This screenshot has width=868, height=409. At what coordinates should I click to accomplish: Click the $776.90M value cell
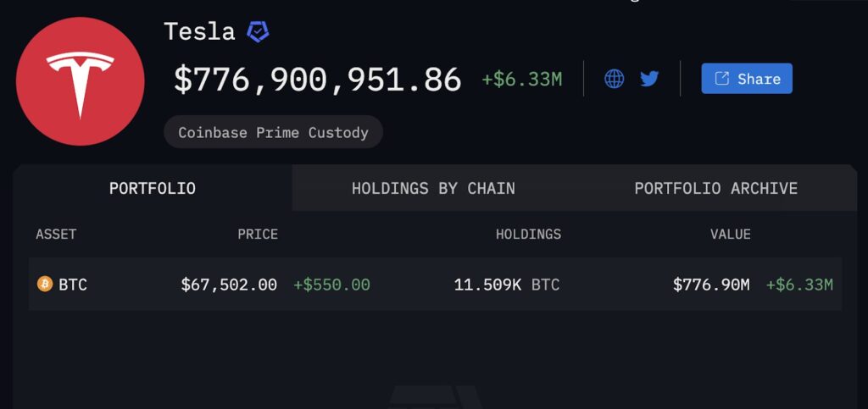click(x=711, y=285)
